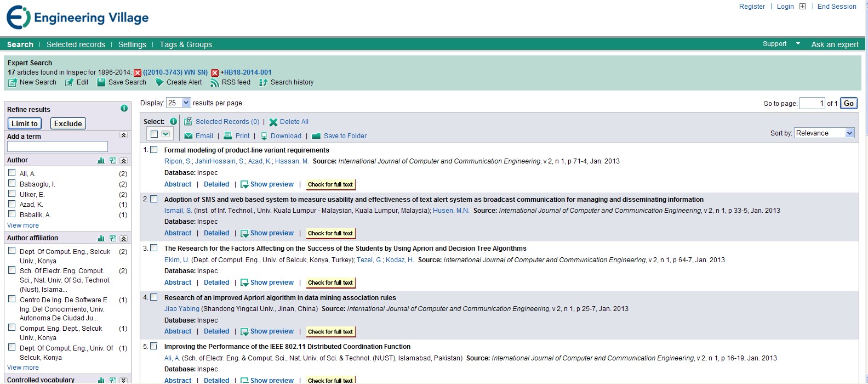The image size is (868, 384).
Task: Click Show preview icon for result 1
Action: (x=244, y=185)
